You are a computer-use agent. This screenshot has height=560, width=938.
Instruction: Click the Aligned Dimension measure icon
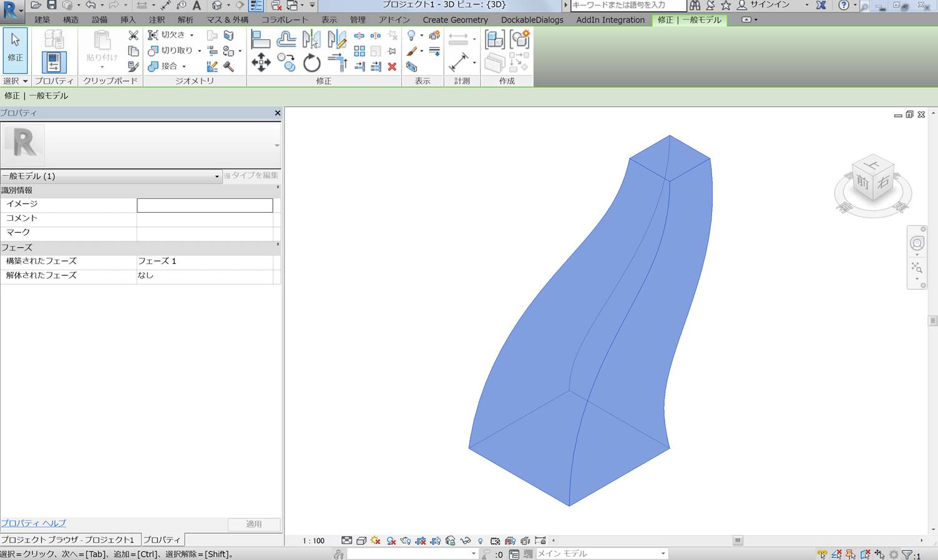point(458,62)
